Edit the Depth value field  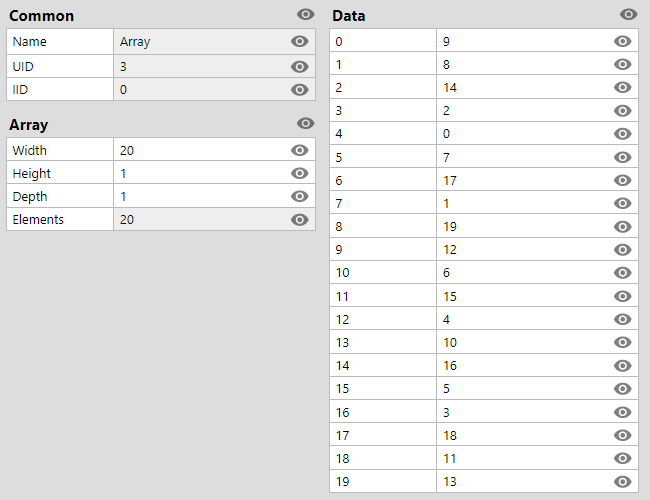pyautogui.click(x=214, y=196)
